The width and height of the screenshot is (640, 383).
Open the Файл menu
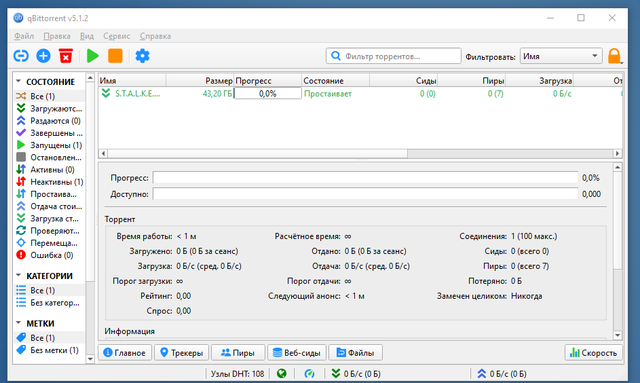tap(24, 36)
